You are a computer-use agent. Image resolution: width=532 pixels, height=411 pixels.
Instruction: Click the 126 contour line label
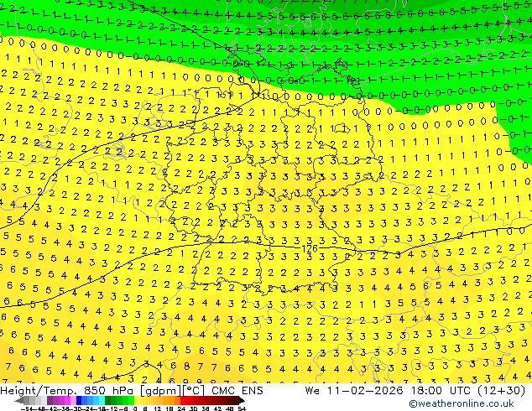[x=310, y=249]
